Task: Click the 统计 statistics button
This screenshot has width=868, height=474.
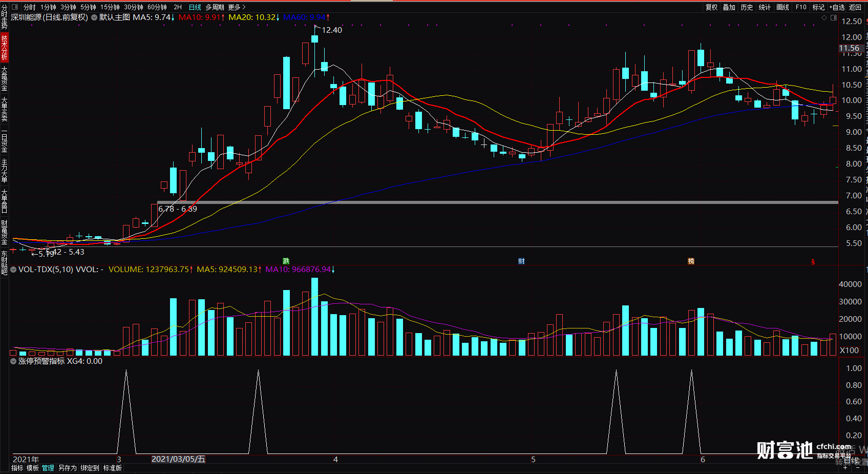Action: [x=765, y=7]
